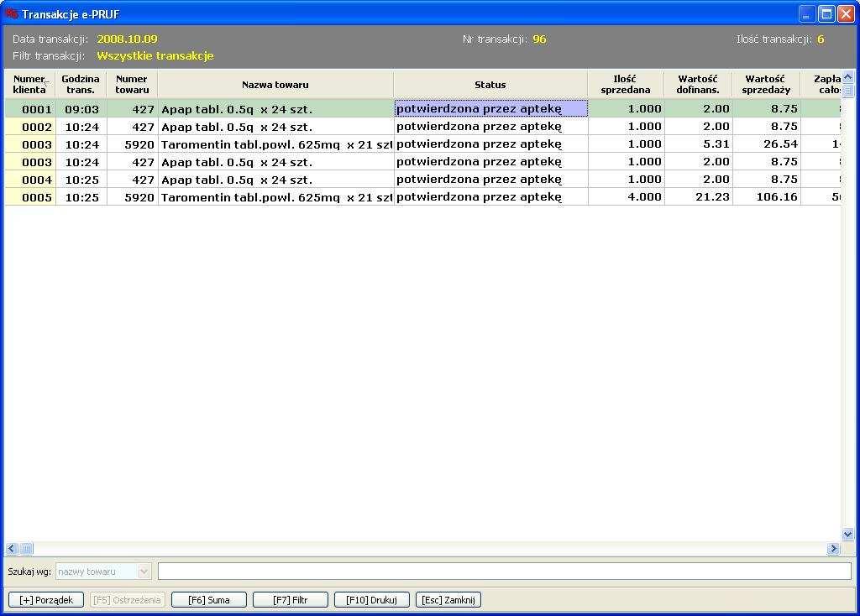Screen dimensions: 860x616
Task: Click the [F5] Ostrzeżenia button
Action: pos(128,599)
